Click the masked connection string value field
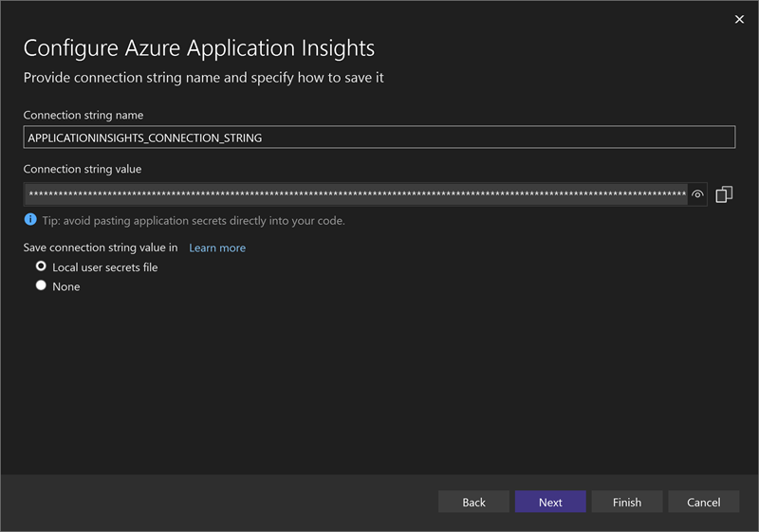 pos(356,194)
